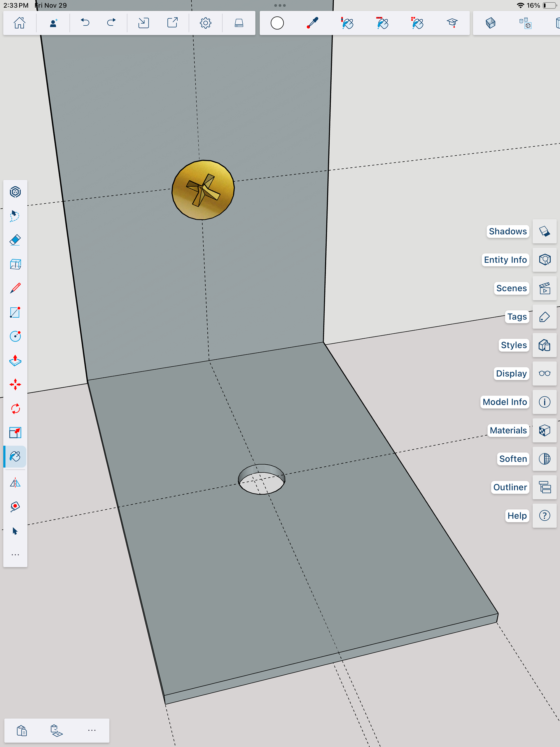Screen dimensions: 560x747
Task: Open the Materials panel
Action: pos(544,430)
